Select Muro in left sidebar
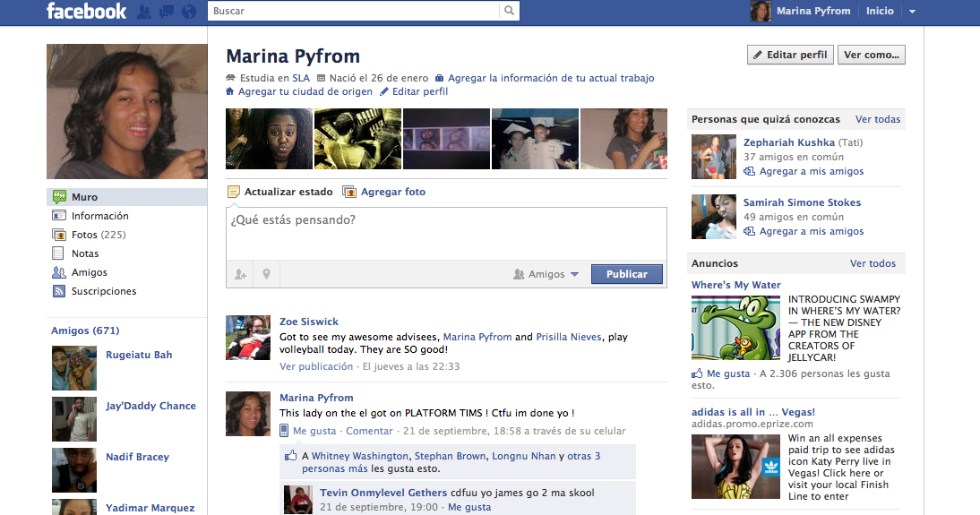Screen dimensions: 980x515 click(85, 197)
